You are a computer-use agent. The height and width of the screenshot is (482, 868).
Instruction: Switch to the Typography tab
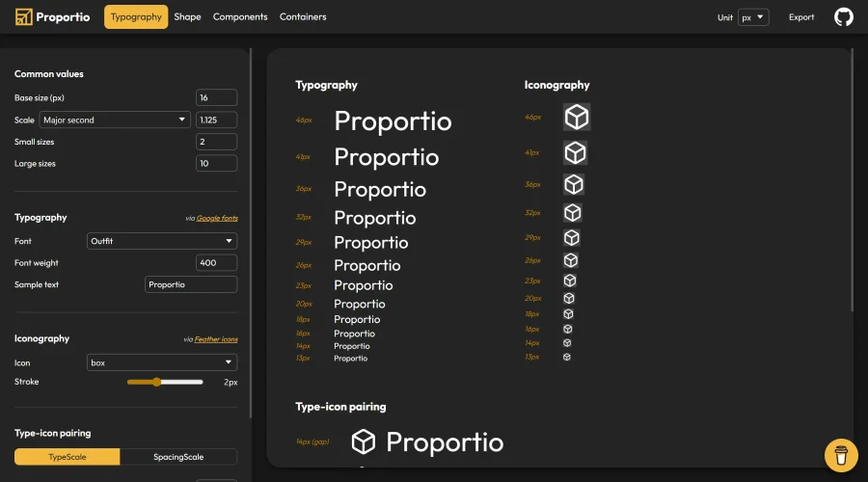[136, 17]
